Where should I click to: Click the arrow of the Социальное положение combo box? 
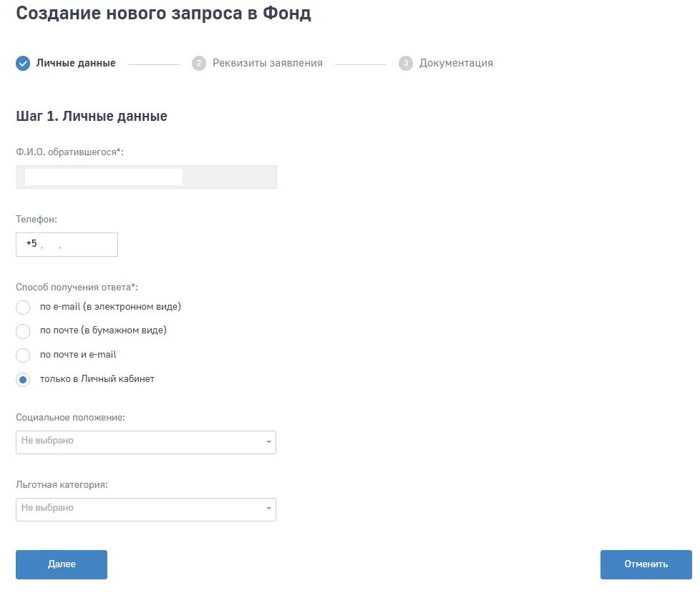pos(268,442)
